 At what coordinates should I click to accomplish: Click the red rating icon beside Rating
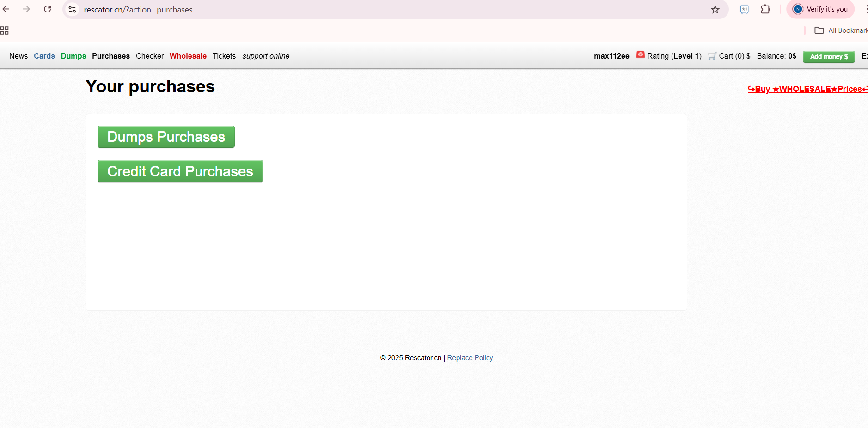click(x=640, y=54)
